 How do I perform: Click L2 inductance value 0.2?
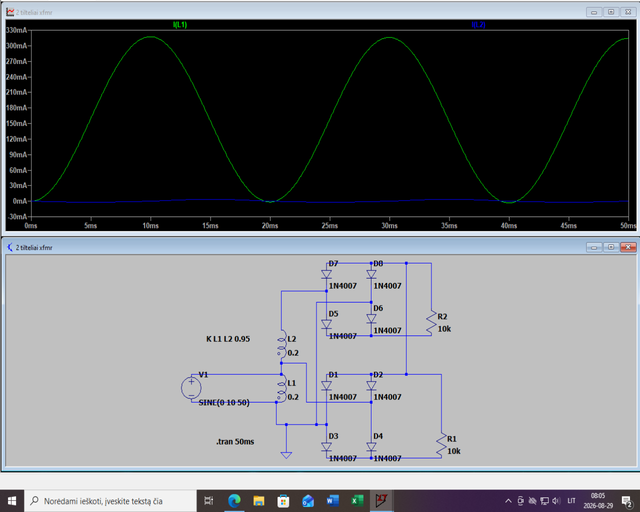click(293, 353)
